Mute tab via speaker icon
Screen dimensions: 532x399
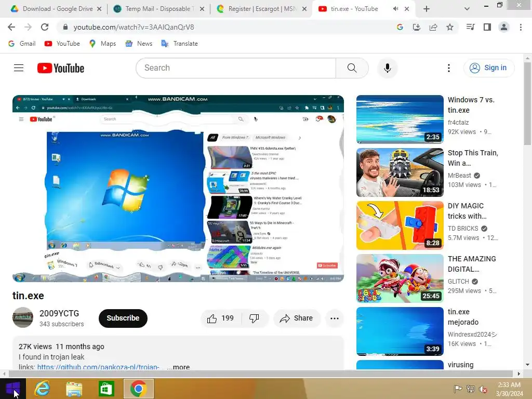click(x=395, y=9)
